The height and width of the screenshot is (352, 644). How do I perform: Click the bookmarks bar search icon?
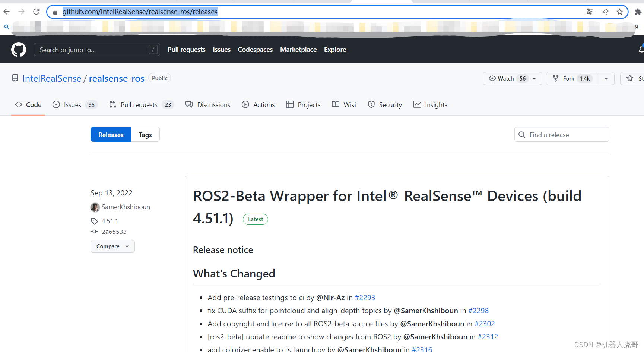(6, 27)
